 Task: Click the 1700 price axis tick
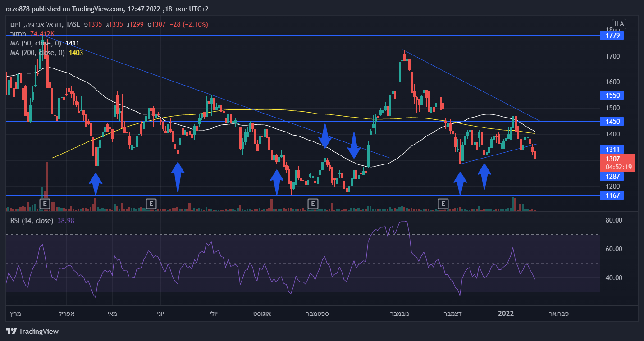pos(612,56)
